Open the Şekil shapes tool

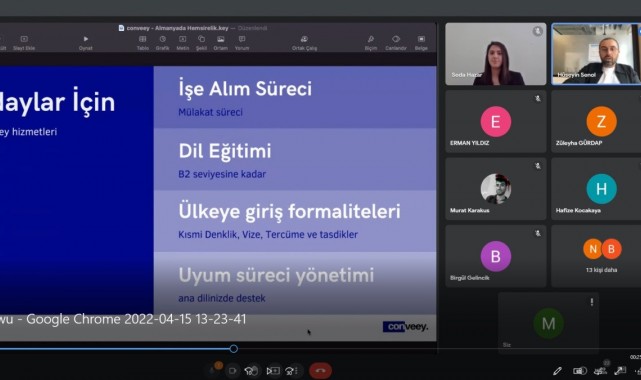tap(201, 42)
